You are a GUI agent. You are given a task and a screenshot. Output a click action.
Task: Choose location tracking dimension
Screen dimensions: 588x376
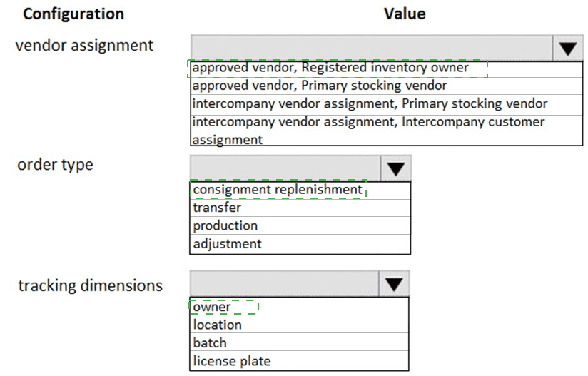(x=217, y=325)
